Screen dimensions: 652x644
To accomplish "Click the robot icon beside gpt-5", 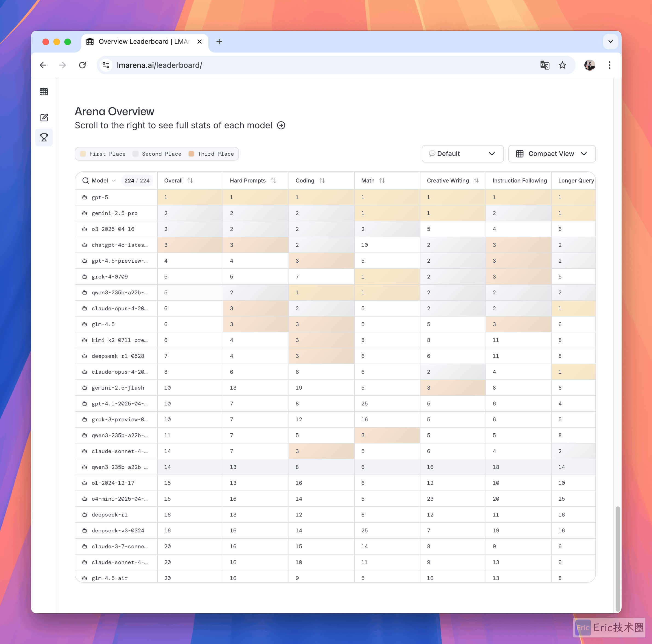I will (x=85, y=197).
